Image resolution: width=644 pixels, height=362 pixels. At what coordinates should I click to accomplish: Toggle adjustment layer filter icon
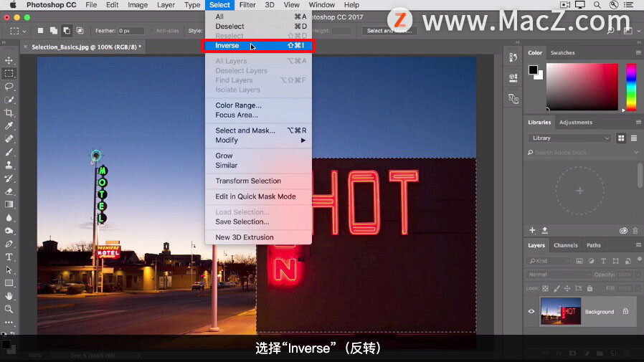[592, 261]
